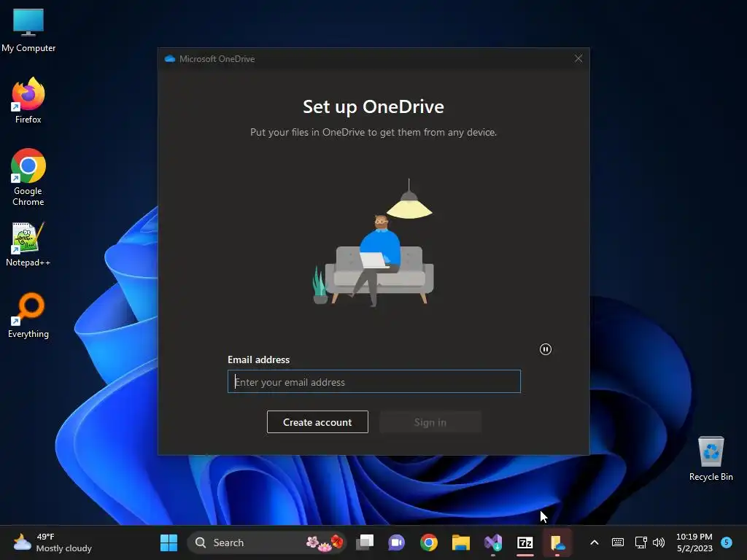Launch Chrome from the taskbar

click(429, 542)
